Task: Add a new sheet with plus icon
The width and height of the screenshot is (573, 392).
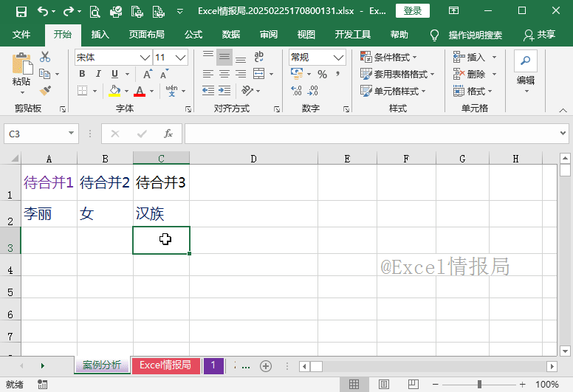Action: pos(266,366)
